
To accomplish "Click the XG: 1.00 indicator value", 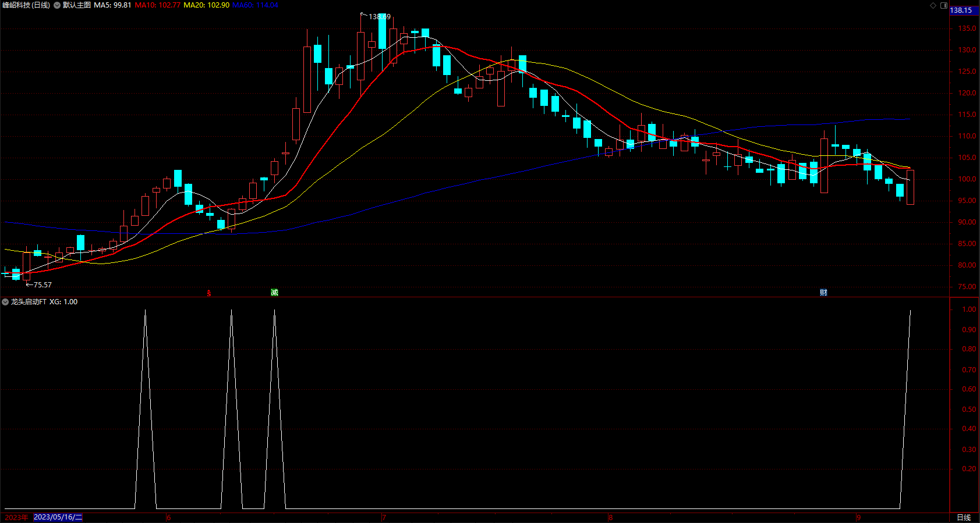I will pyautogui.click(x=63, y=302).
